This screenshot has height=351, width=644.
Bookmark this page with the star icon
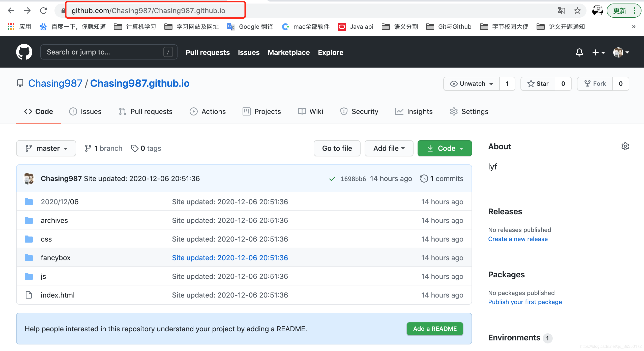pos(577,11)
